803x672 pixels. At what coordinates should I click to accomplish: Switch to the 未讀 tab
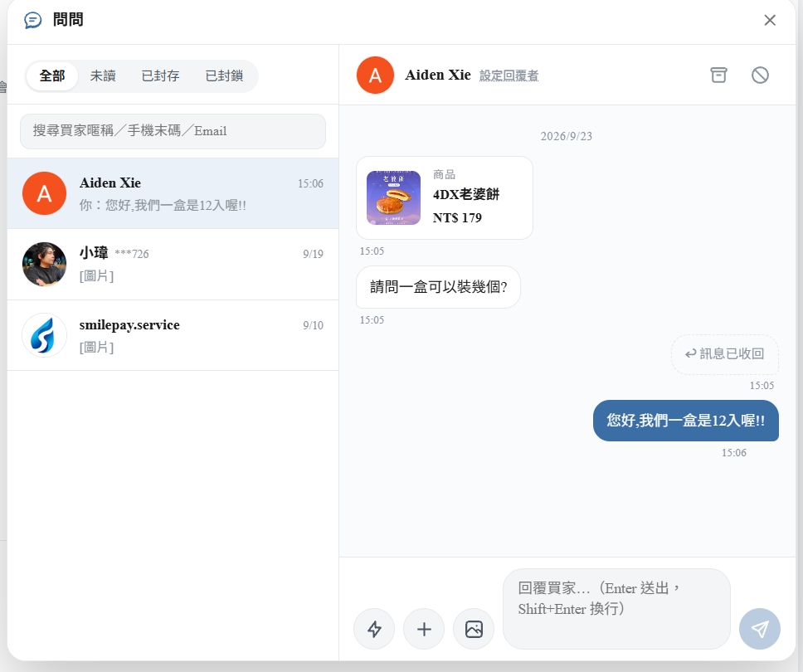pos(103,76)
